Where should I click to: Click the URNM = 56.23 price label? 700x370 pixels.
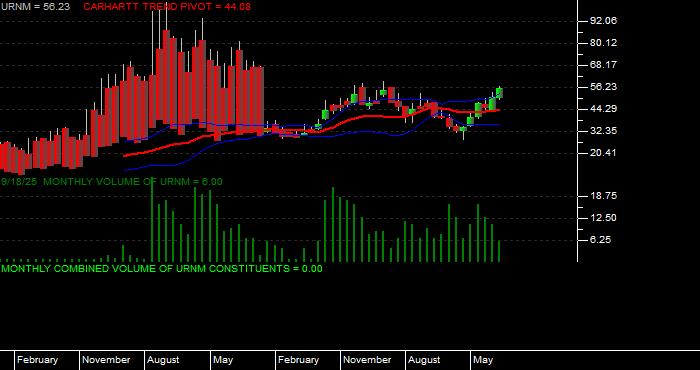click(x=35, y=7)
